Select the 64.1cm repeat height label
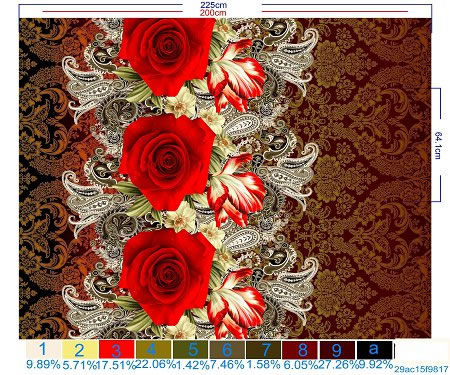Screen dimensions: 450x375 (x=438, y=145)
